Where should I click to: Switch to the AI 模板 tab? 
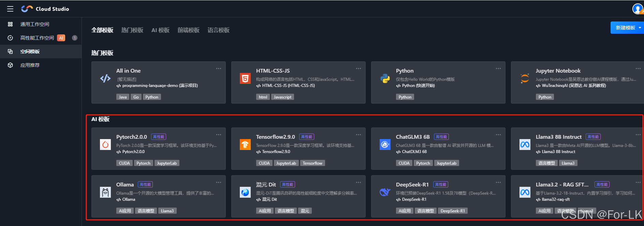tap(160, 30)
